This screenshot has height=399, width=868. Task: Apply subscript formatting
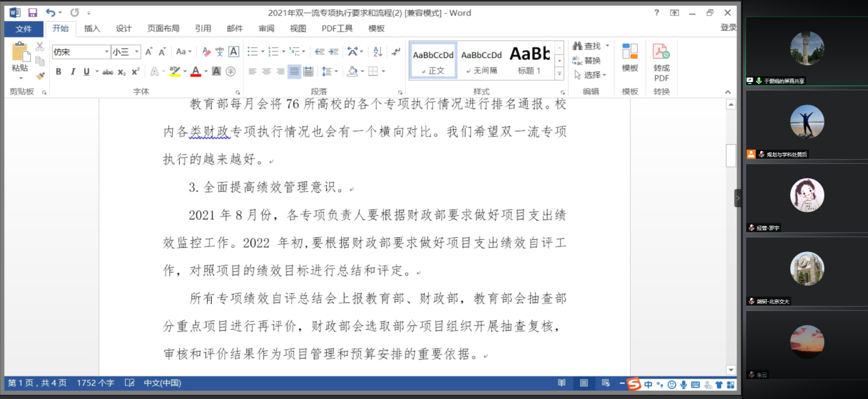tap(122, 72)
